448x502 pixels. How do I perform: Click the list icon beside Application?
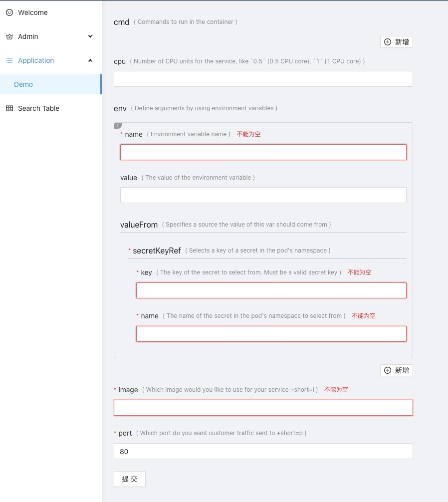click(x=9, y=60)
